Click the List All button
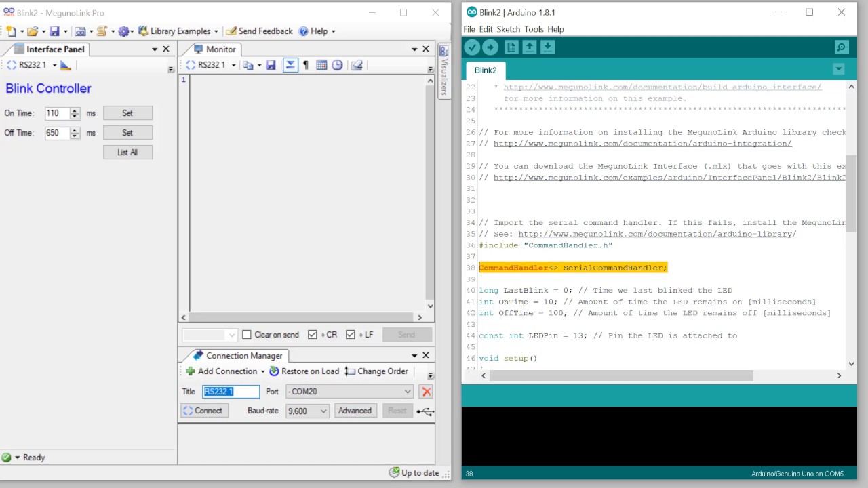 (127, 152)
